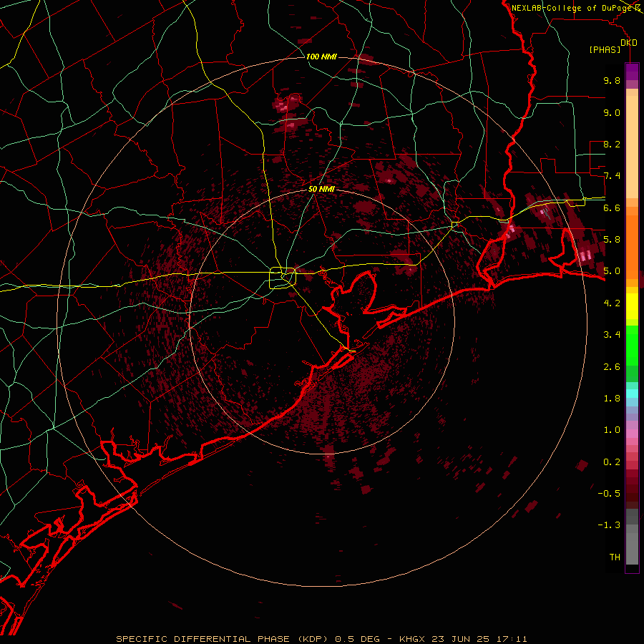Click the "DKD" product code label
The height and width of the screenshot is (644, 644).
[x=629, y=43]
